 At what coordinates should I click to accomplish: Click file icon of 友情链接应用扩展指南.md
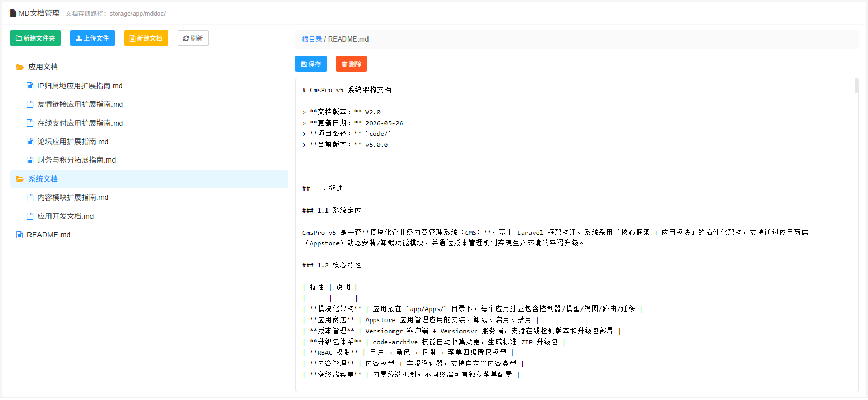coord(30,104)
